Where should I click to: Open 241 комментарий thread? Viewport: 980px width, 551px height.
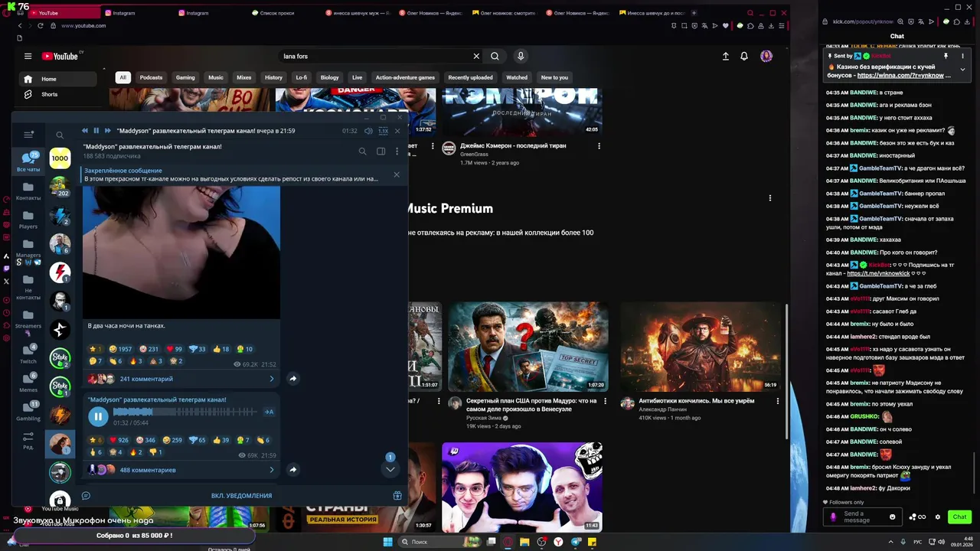146,379
